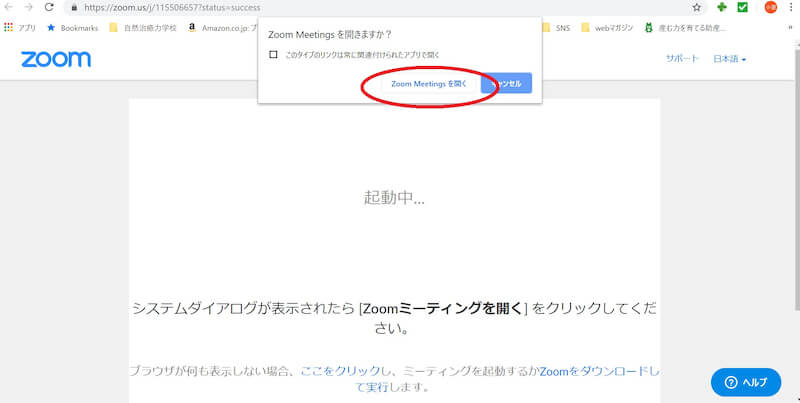Click the キャンセル button in the dialog

[506, 84]
